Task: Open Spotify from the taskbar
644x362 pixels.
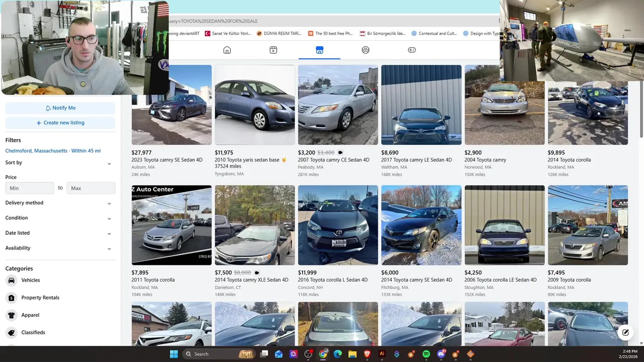Action: tap(426, 354)
